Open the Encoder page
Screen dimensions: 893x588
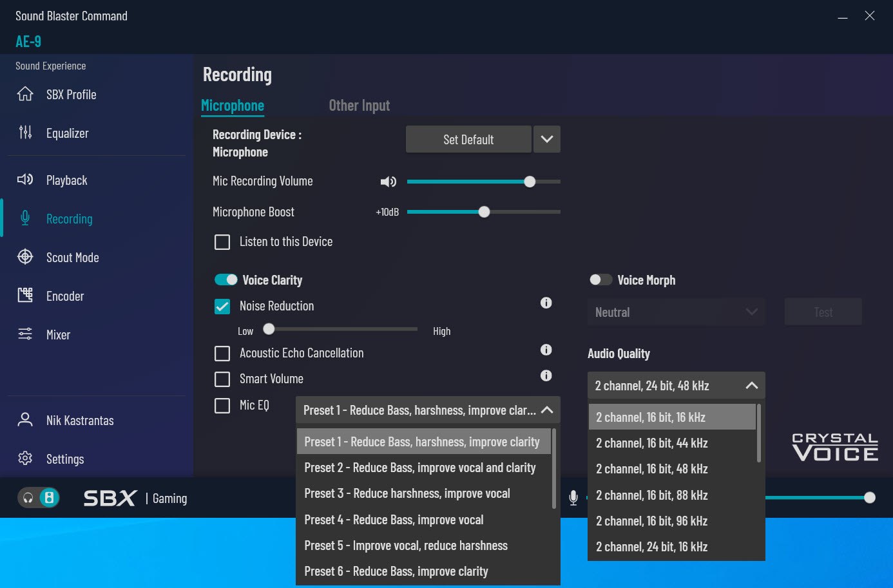(65, 296)
